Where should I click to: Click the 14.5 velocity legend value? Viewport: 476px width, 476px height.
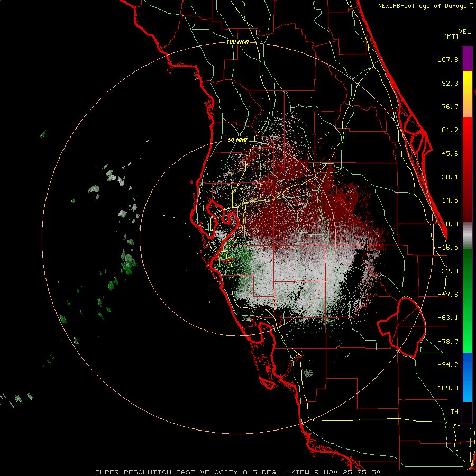[x=450, y=200]
